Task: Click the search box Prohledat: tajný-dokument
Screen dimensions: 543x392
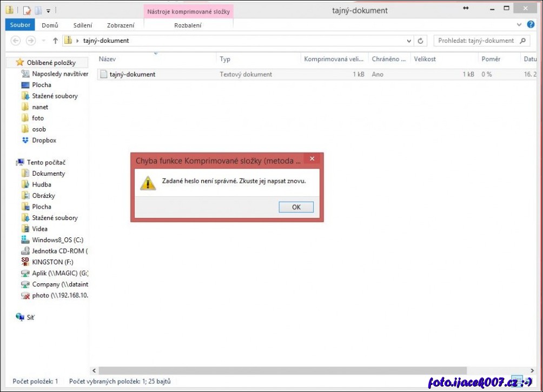Action: coord(476,41)
